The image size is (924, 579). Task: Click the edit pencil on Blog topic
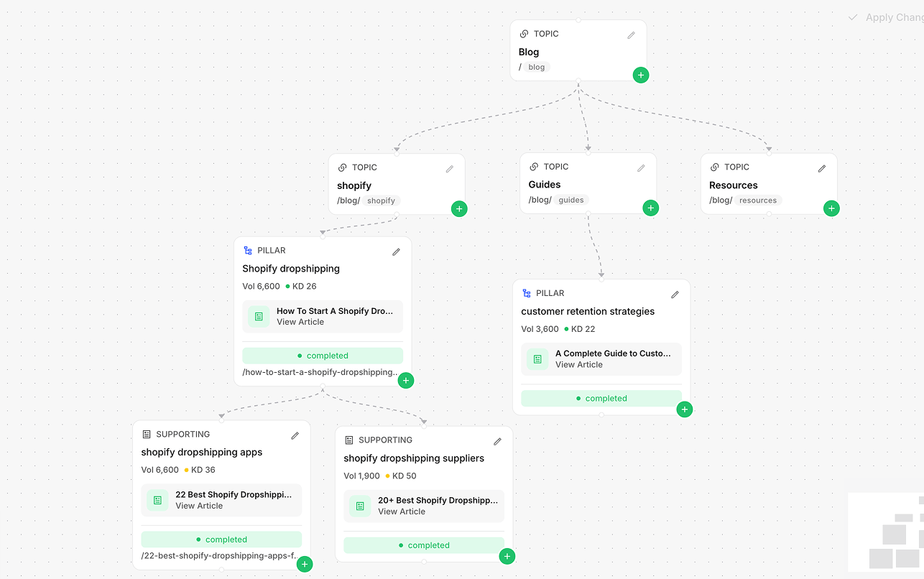631,35
